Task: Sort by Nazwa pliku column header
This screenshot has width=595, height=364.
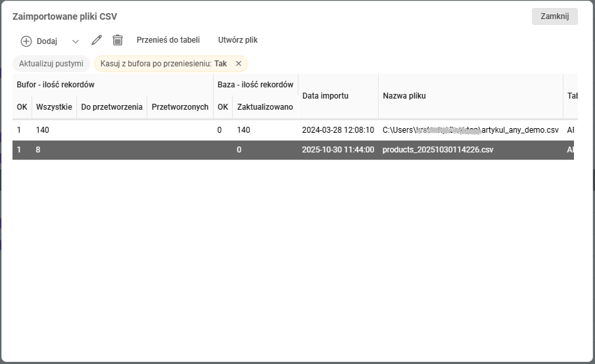Action: tap(404, 96)
